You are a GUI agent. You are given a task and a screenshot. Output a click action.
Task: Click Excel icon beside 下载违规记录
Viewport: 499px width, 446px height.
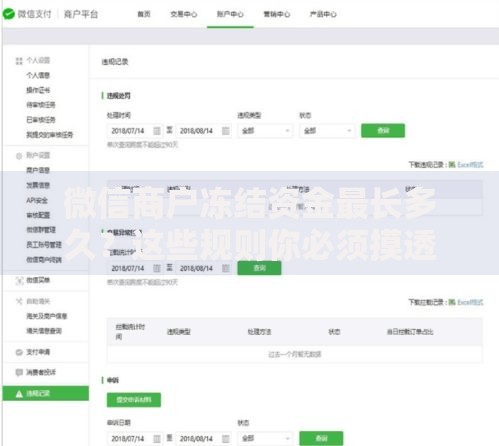point(452,164)
